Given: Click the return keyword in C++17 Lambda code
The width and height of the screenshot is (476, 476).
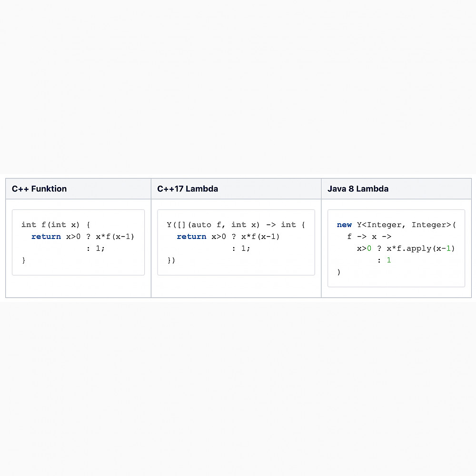Looking at the screenshot, I should pyautogui.click(x=191, y=237).
